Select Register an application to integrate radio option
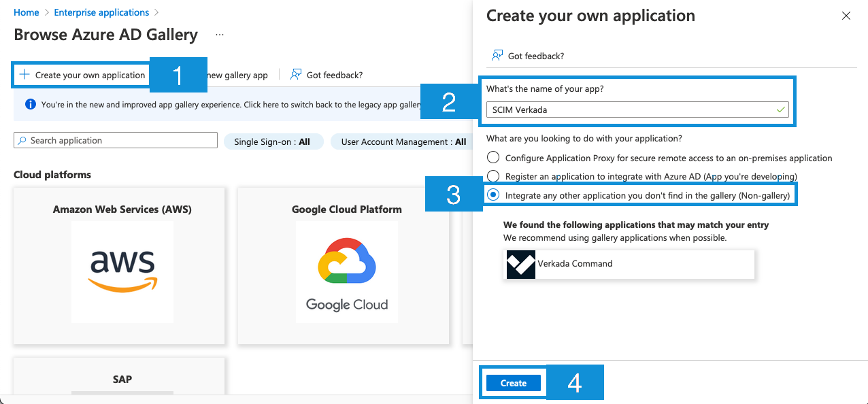Viewport: 868px width, 404px height. 493,176
